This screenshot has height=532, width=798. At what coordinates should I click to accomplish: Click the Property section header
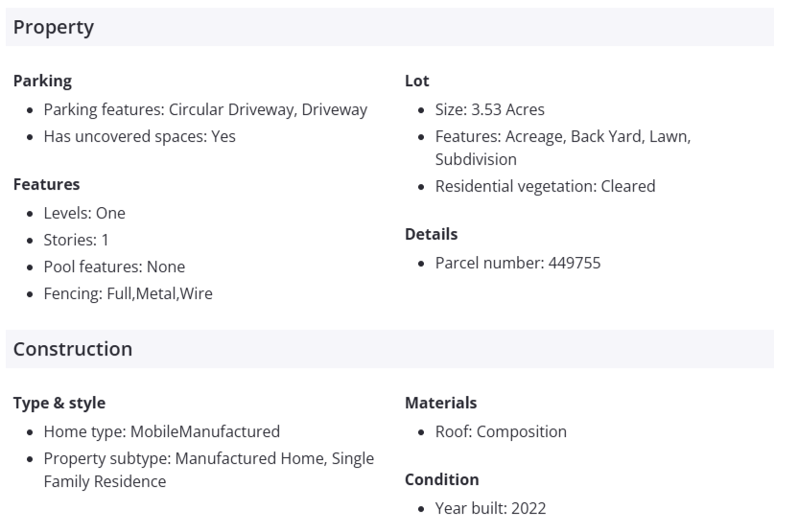tap(54, 27)
